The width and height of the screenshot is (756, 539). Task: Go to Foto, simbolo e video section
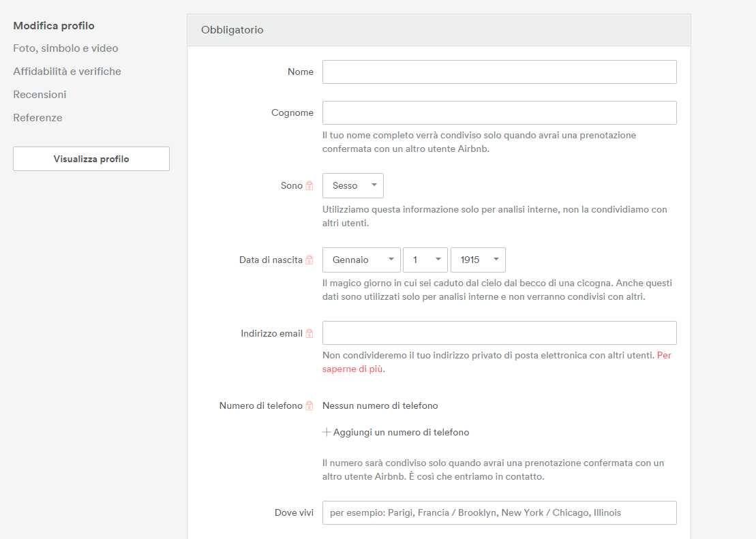pyautogui.click(x=65, y=48)
